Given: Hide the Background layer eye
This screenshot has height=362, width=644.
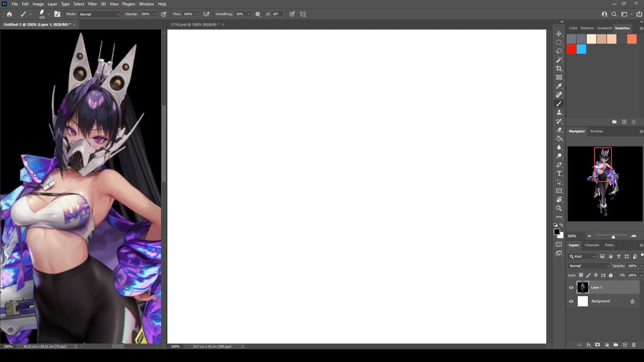Looking at the screenshot, I should tap(571, 301).
